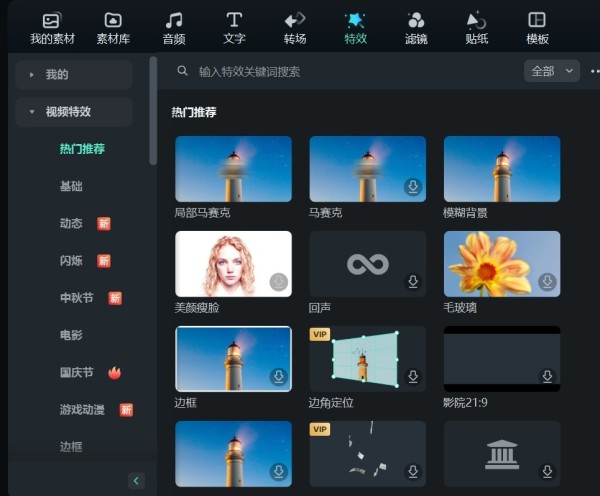Expand the 我的 section
Image resolution: width=600 pixels, height=496 pixels.
tap(74, 75)
